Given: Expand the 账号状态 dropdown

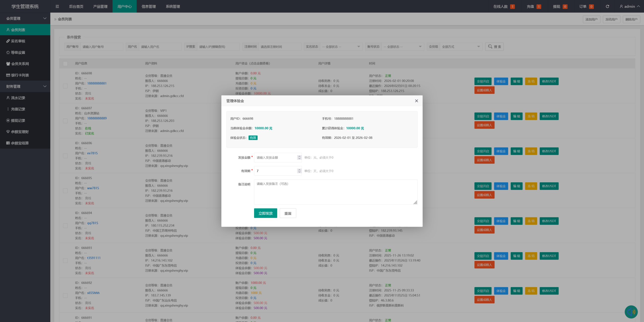Looking at the screenshot, I should click(403, 47).
